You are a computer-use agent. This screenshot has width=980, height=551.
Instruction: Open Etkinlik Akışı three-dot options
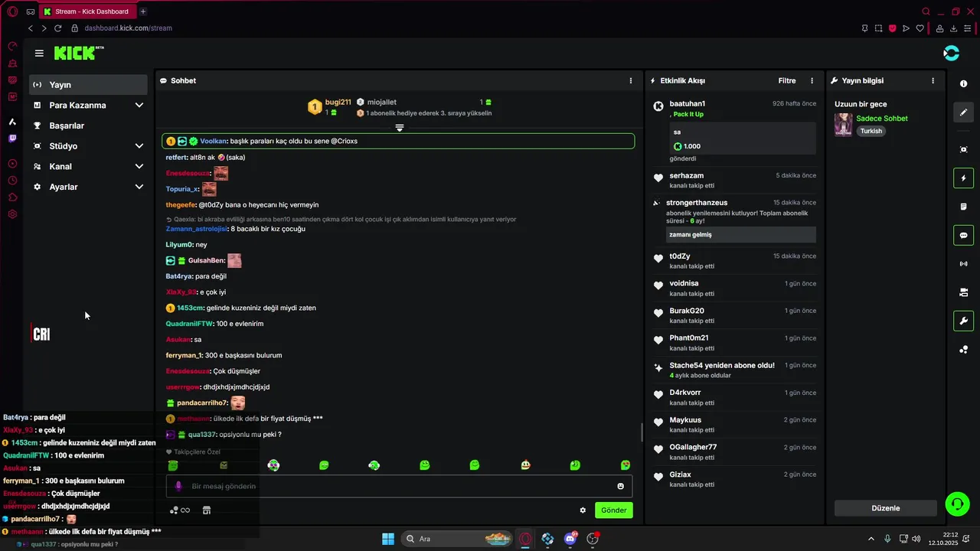click(x=812, y=80)
